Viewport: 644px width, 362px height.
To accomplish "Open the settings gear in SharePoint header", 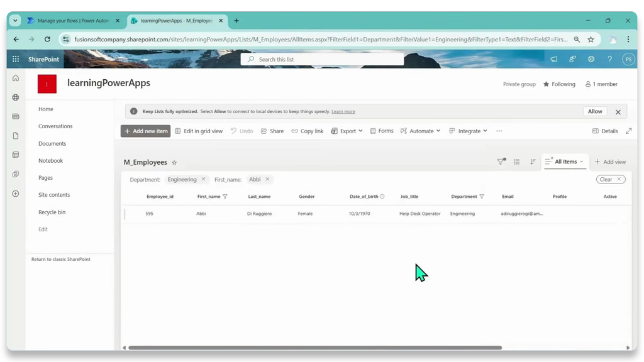I will (591, 59).
